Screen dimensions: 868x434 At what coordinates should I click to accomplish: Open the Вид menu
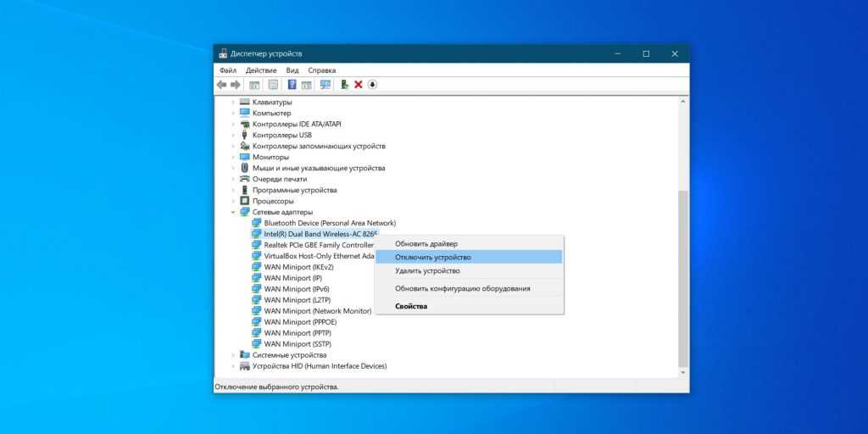(292, 70)
